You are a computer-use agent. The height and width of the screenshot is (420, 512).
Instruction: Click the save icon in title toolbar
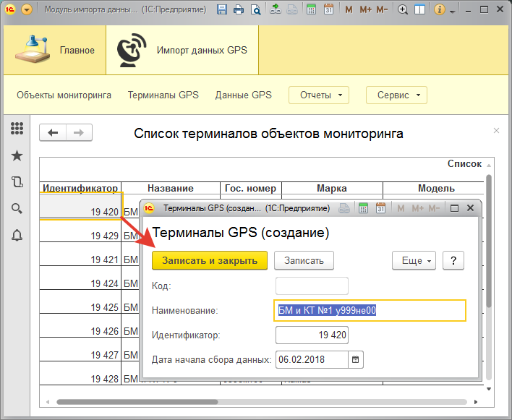point(221,10)
